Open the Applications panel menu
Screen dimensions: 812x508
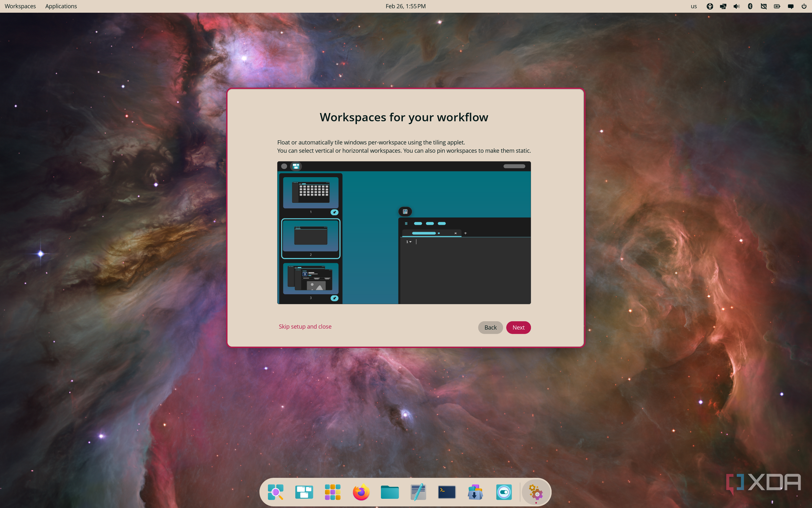click(61, 6)
